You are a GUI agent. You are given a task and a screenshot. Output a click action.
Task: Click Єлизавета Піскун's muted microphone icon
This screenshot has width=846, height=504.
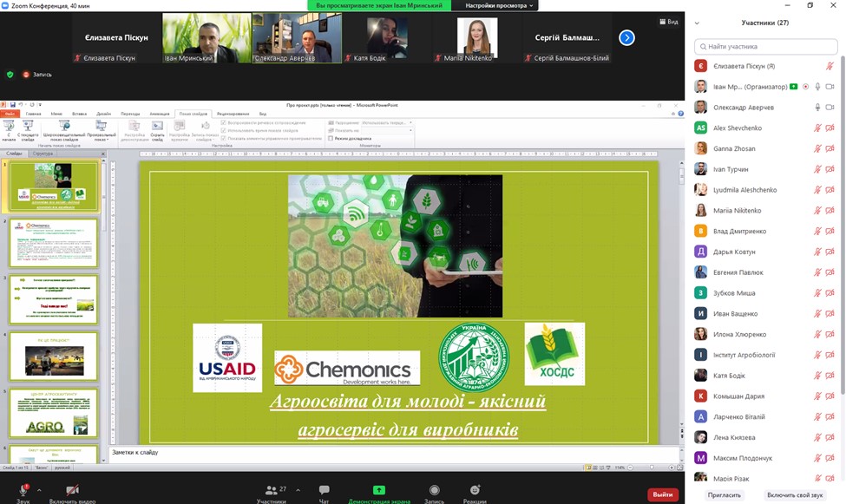coord(830,66)
